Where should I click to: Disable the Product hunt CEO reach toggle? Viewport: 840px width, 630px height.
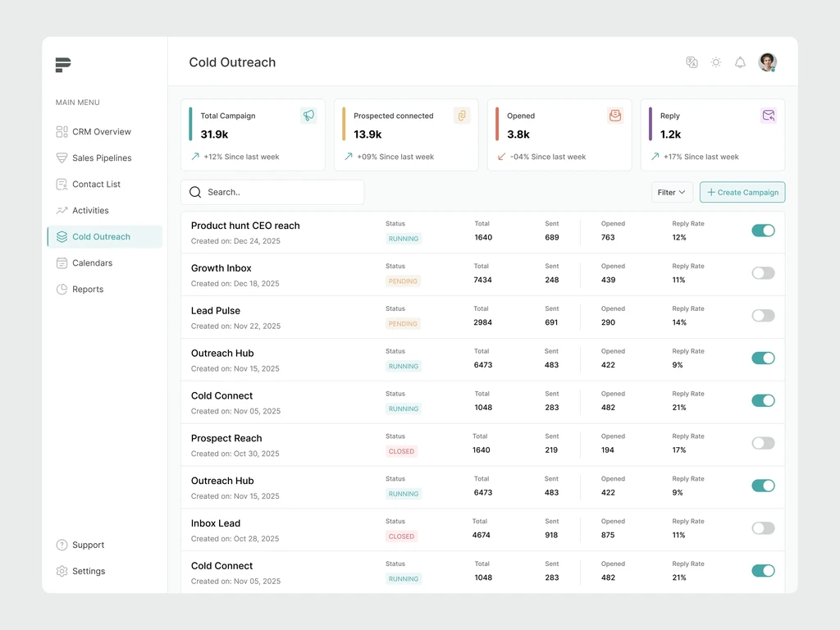763,231
